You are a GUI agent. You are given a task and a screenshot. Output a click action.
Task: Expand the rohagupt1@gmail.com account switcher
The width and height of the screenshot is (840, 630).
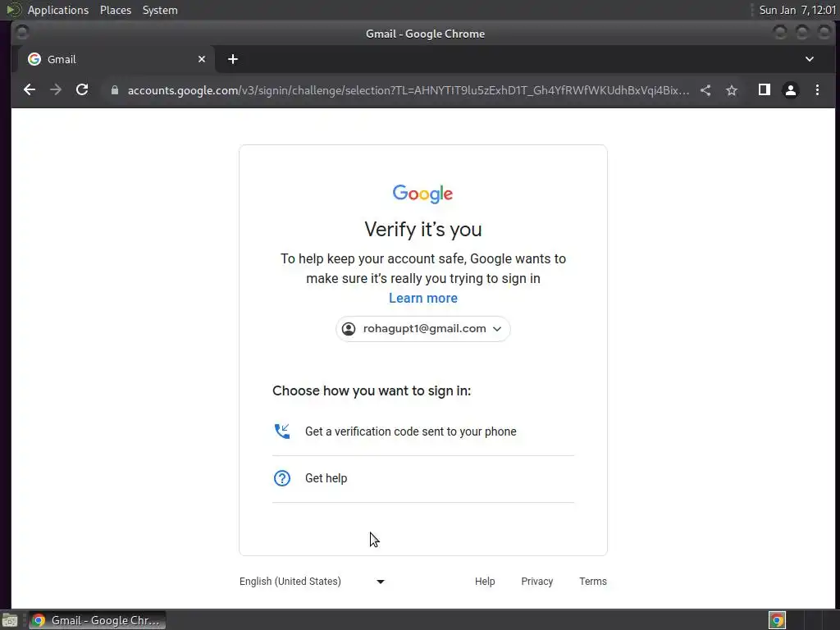(423, 329)
